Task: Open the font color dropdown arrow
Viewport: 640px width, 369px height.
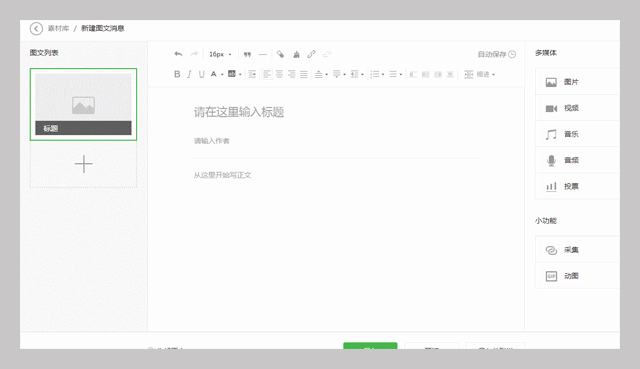Action: [222, 74]
